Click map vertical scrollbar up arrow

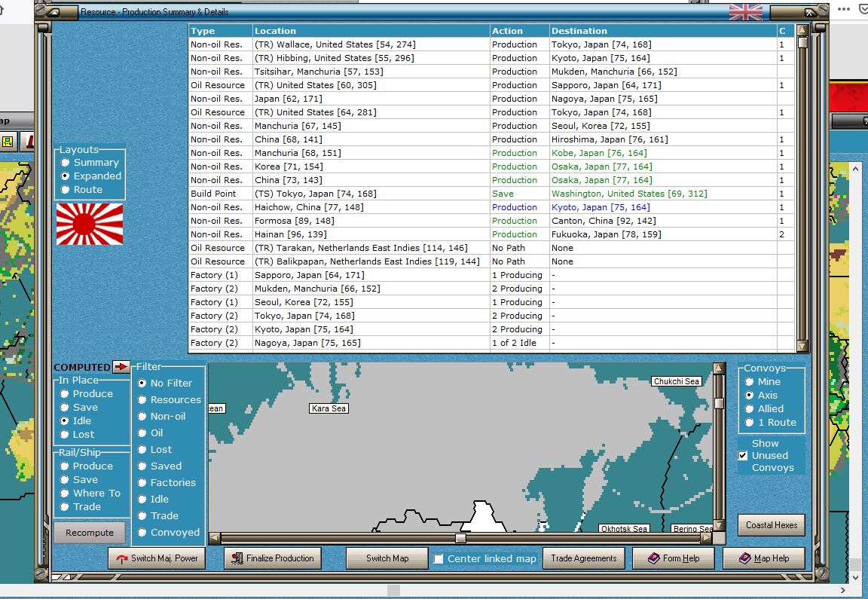click(719, 368)
